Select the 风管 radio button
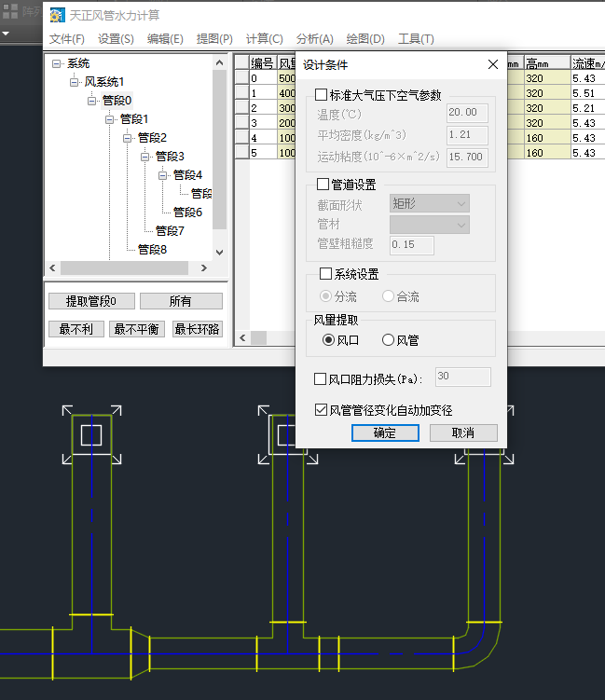605x700 pixels. tap(389, 340)
